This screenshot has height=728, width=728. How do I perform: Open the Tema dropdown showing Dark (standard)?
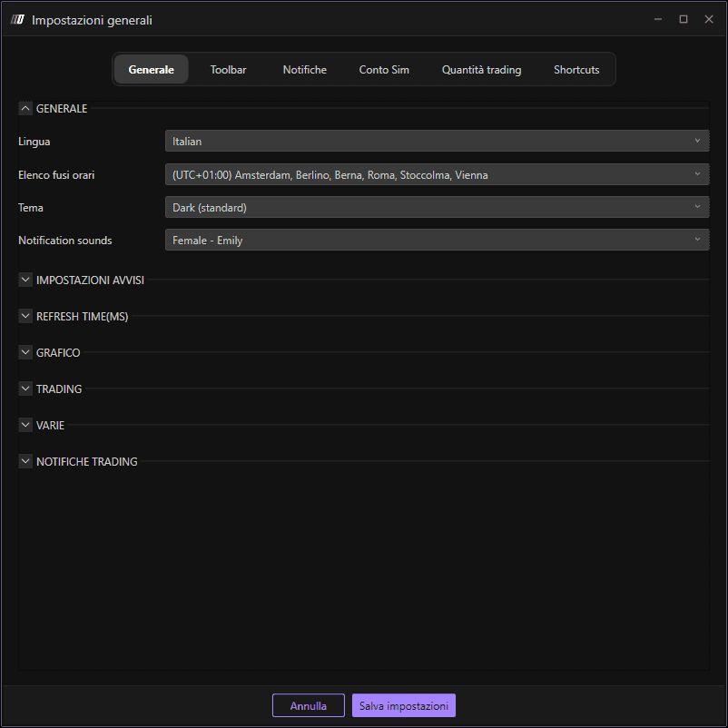pyautogui.click(x=437, y=207)
